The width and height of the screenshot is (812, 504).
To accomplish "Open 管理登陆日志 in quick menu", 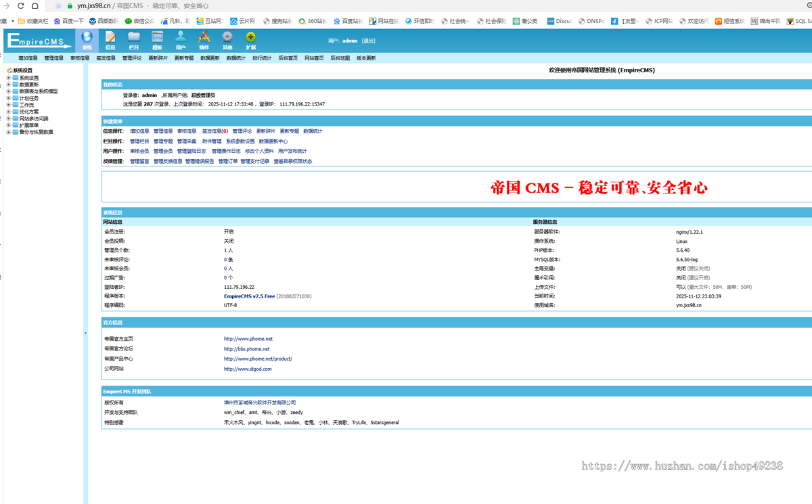I will (x=191, y=152).
